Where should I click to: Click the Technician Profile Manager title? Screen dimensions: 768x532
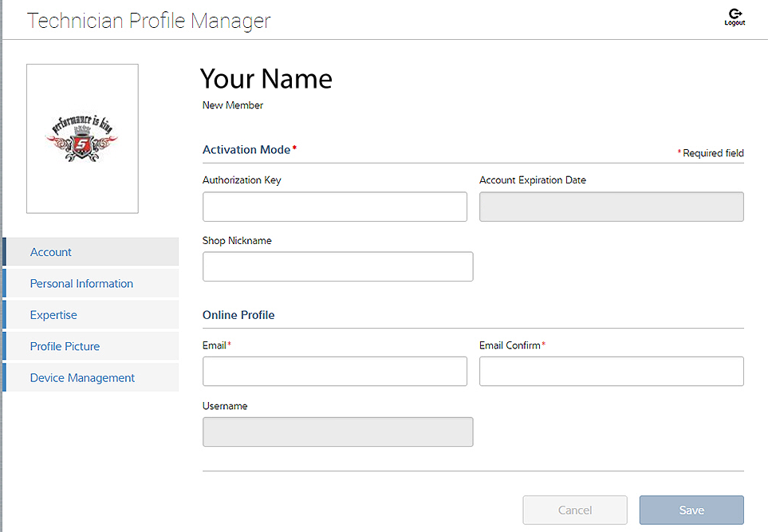pos(149,21)
